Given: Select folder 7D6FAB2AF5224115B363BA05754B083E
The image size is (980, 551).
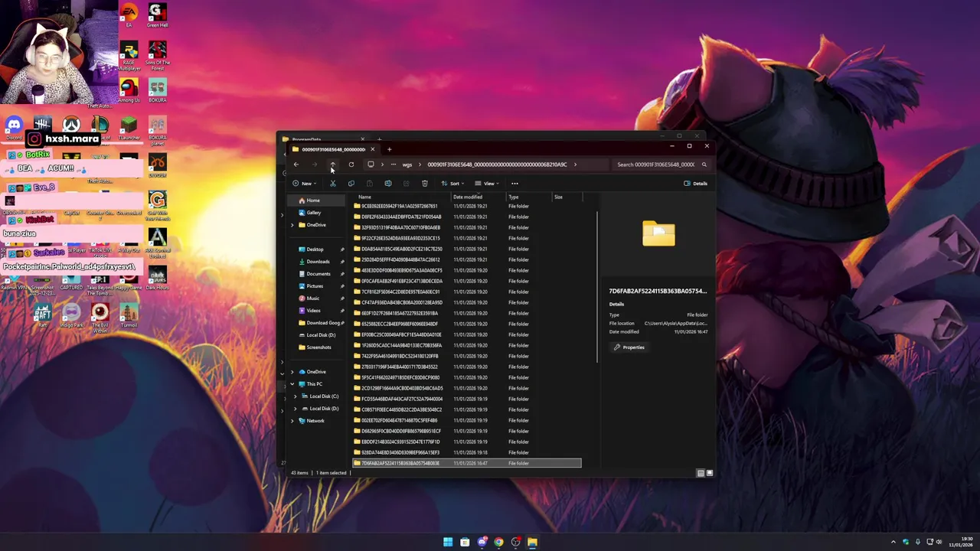Looking at the screenshot, I should click(467, 463).
